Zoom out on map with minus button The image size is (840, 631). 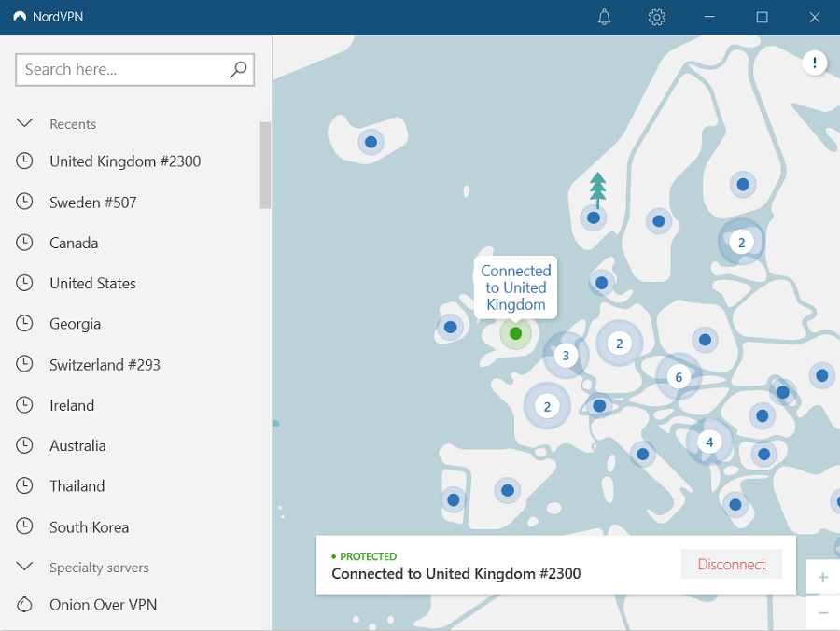(x=822, y=613)
